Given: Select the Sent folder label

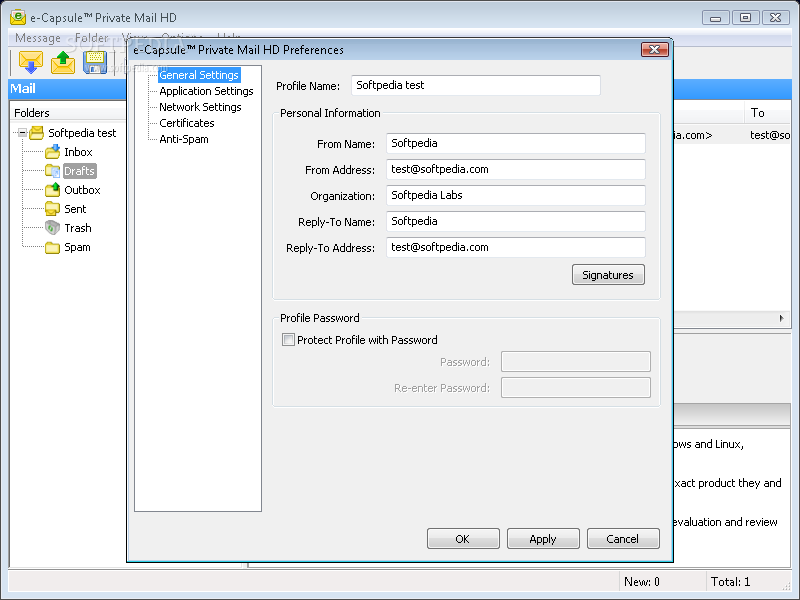Looking at the screenshot, I should coord(75,209).
